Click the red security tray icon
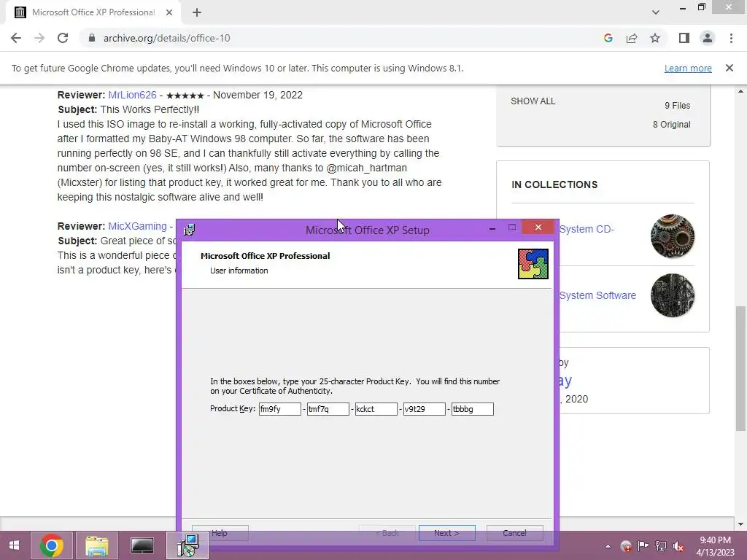This screenshot has height=560, width=747. coord(626,546)
